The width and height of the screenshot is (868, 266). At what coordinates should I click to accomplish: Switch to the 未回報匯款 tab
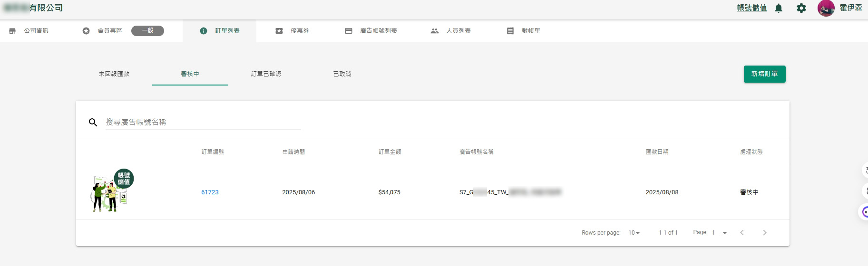[114, 74]
